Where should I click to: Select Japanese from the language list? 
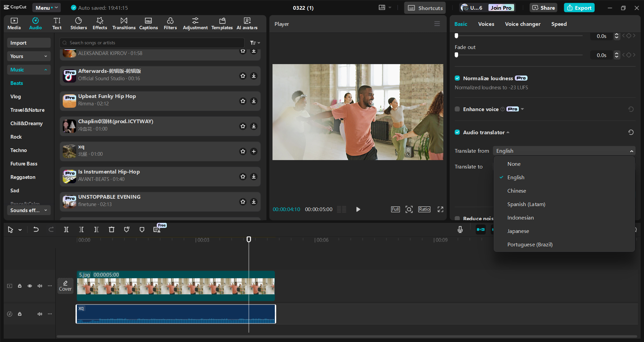[x=564, y=231]
